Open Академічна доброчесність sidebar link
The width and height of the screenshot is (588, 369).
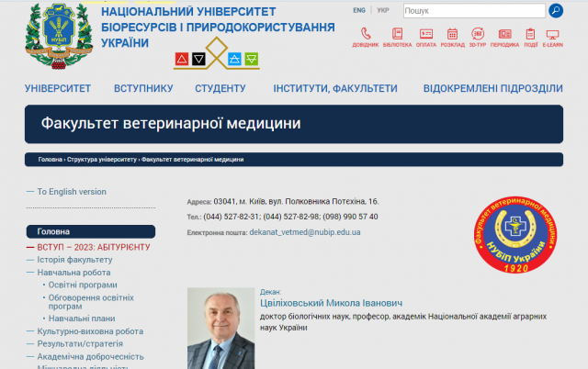click(x=90, y=357)
